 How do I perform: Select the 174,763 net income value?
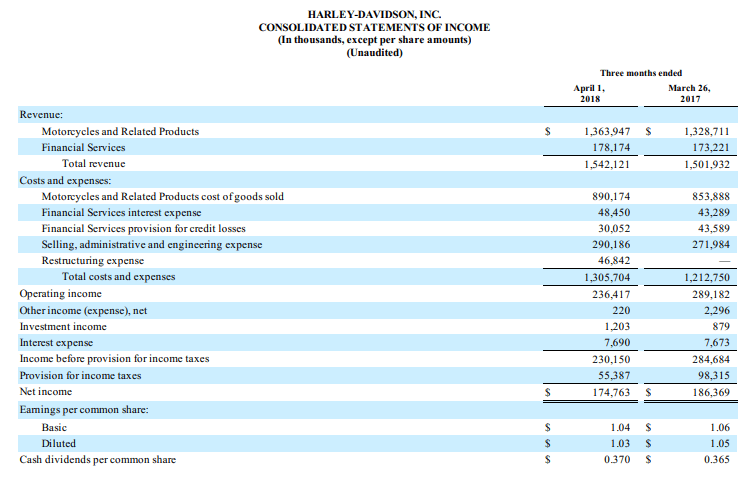(611, 392)
